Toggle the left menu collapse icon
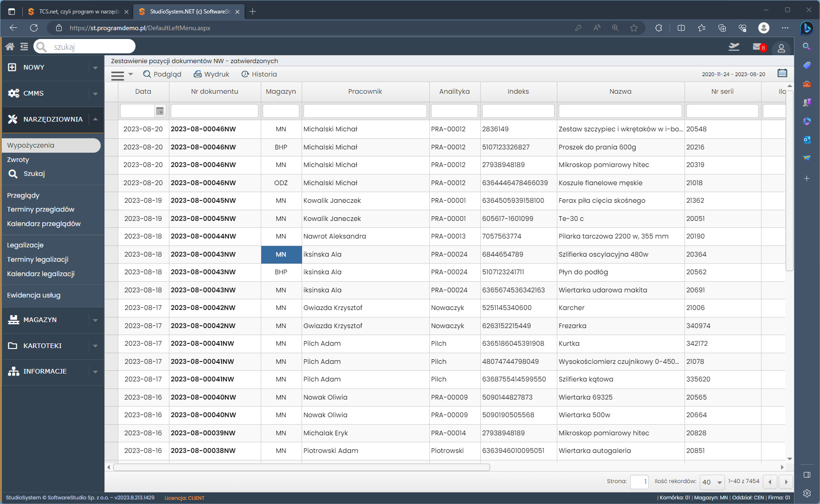Viewport: 820px width, 504px height. [24, 46]
